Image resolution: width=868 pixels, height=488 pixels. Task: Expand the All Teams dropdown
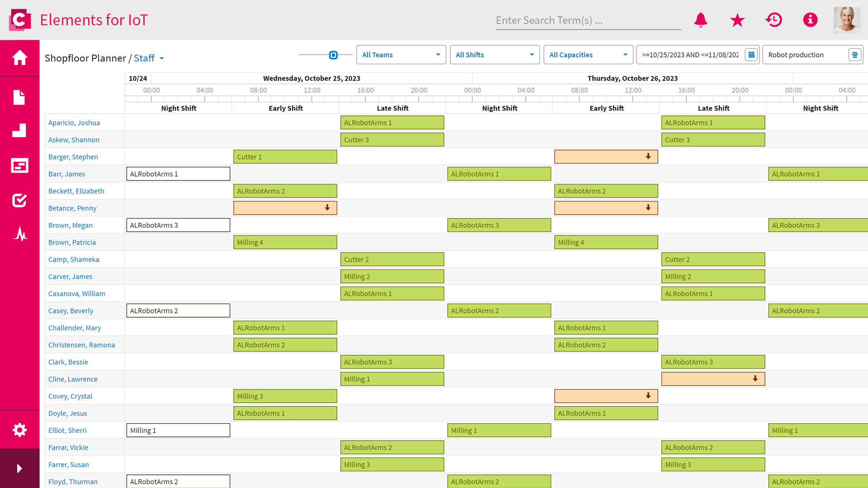click(438, 55)
